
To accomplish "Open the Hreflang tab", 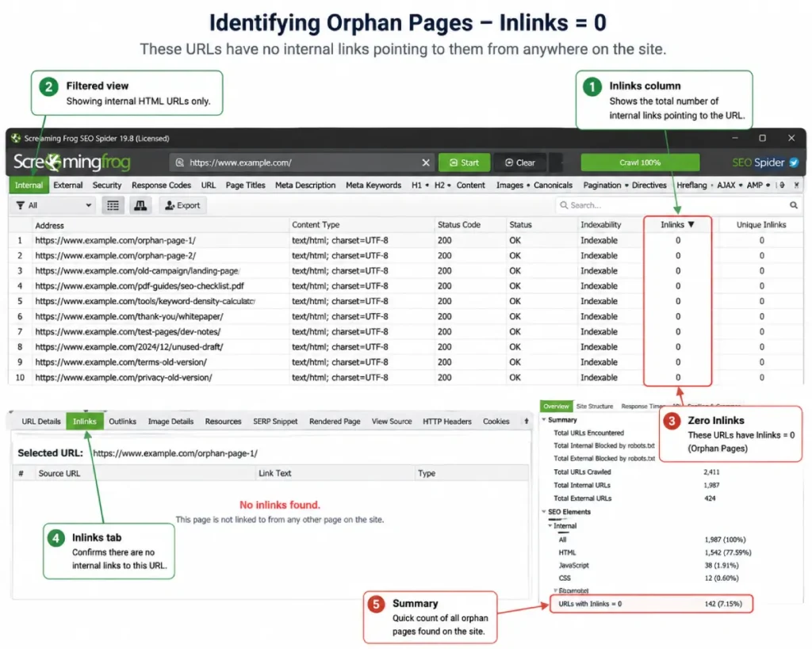I will tap(691, 185).
